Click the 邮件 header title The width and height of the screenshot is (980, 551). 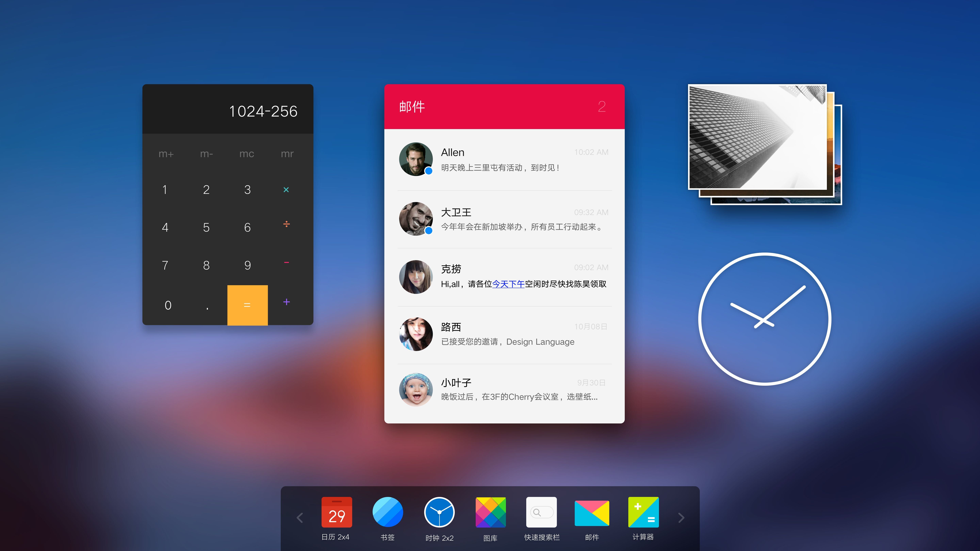tap(412, 106)
